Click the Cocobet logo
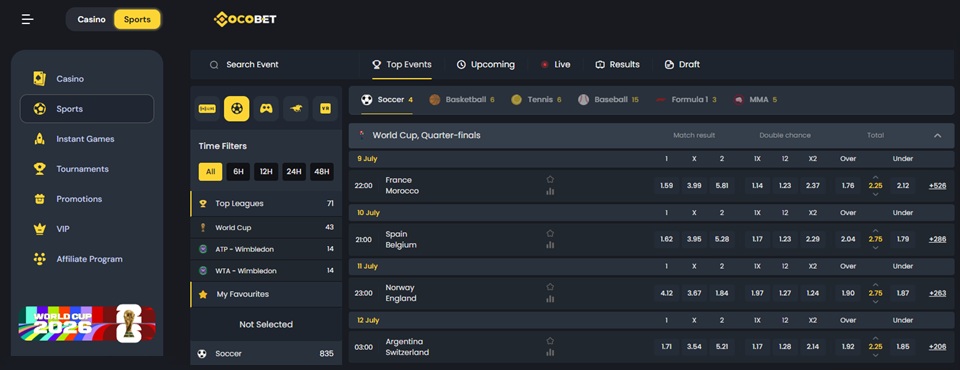This screenshot has height=370, width=960. (x=245, y=20)
